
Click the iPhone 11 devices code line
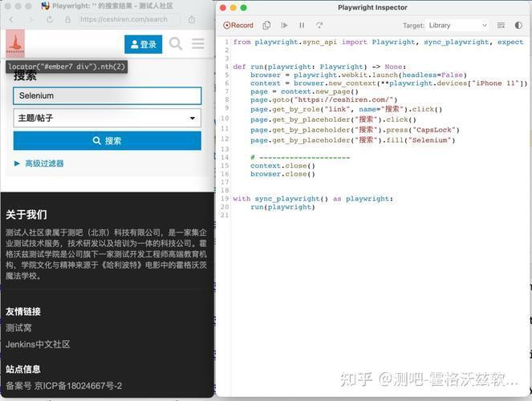pos(389,83)
